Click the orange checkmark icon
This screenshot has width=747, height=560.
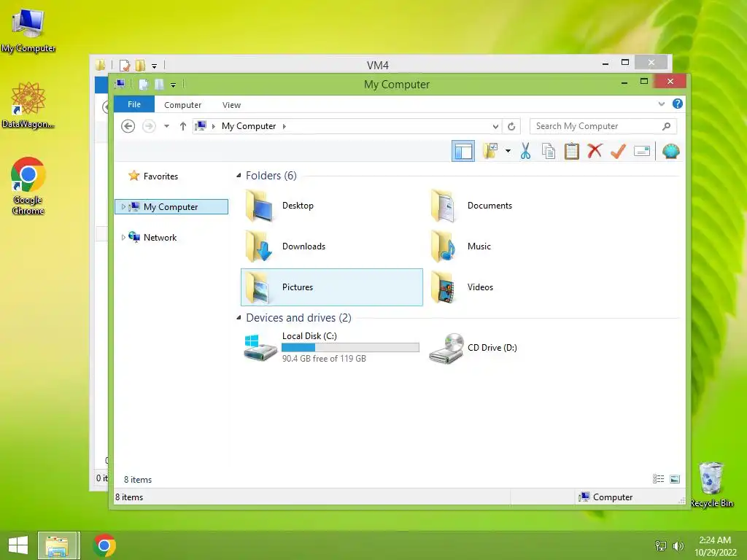pos(618,152)
